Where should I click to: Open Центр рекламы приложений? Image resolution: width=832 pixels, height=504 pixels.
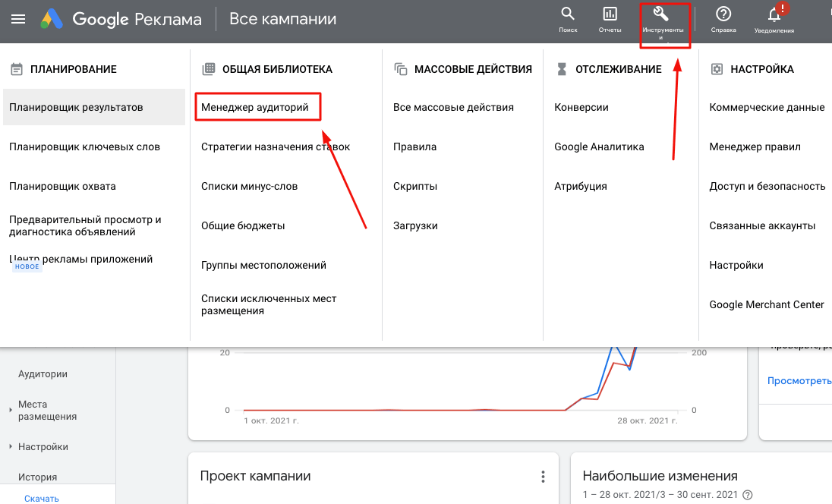tap(80, 259)
